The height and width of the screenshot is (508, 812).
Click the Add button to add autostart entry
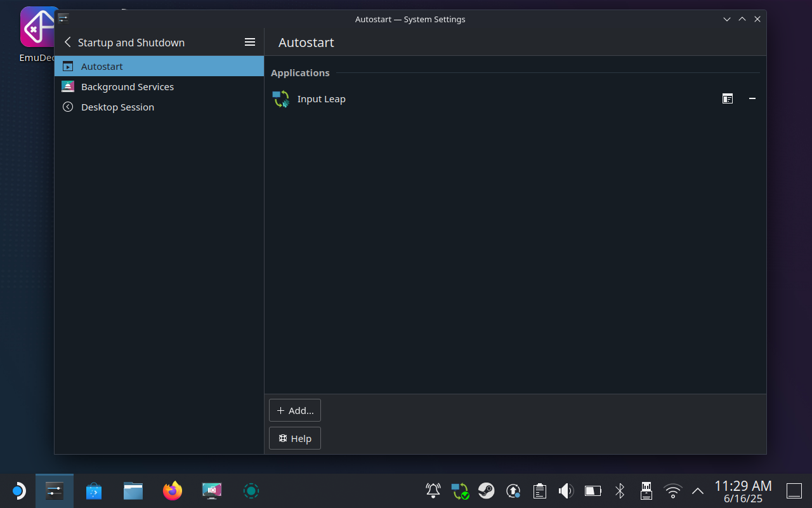pos(294,410)
